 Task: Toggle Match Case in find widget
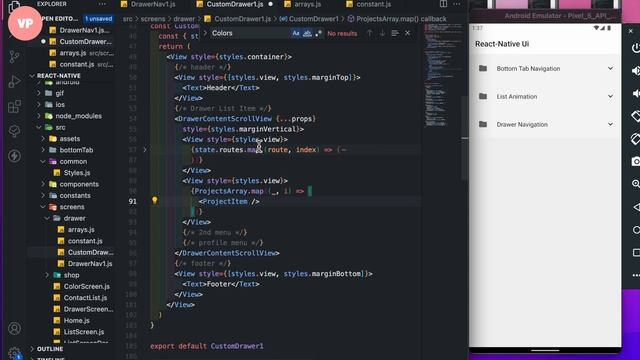(x=296, y=33)
